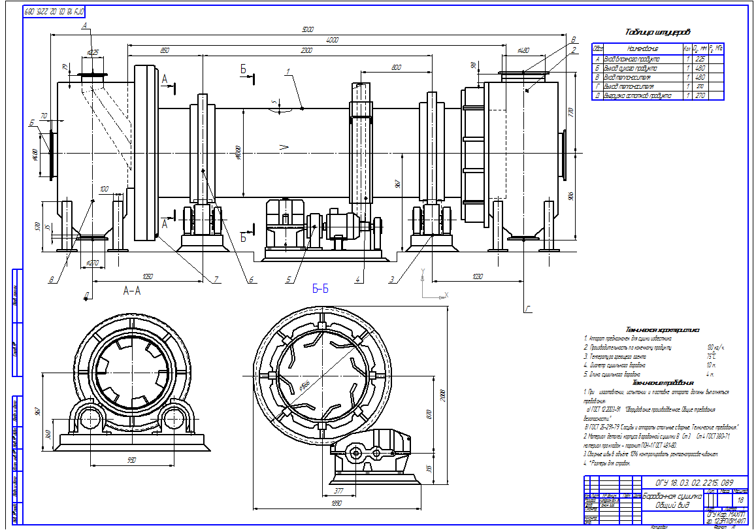This screenshot has height=532, width=756.
Task: Select the А-А section view label
Action: click(132, 290)
